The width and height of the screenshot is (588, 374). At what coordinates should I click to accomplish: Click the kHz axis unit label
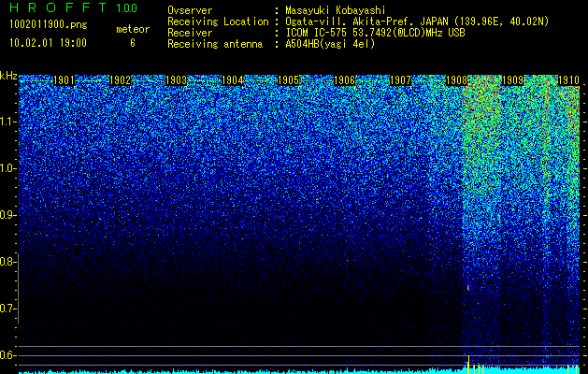click(x=8, y=76)
